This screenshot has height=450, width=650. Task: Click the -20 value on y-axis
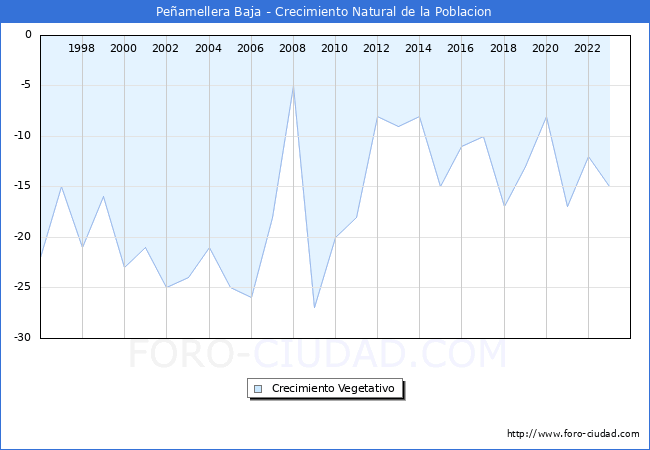pos(23,236)
